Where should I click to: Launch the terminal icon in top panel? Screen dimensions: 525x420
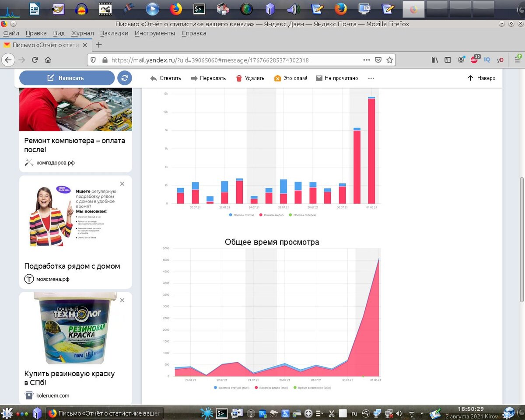[x=199, y=8]
